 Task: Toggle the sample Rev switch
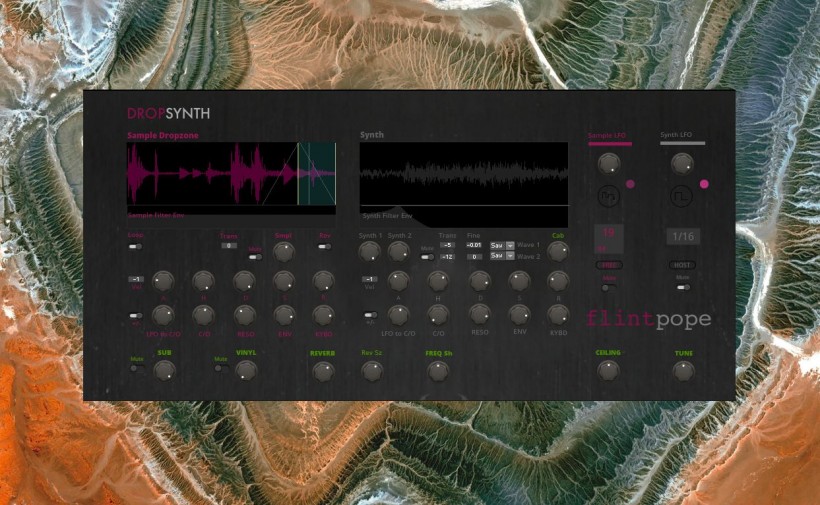[324, 246]
